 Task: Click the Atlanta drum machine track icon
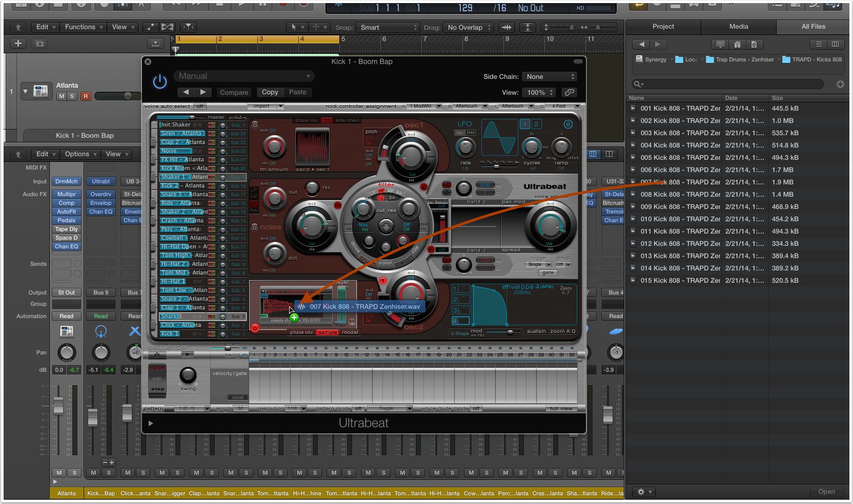coord(40,91)
